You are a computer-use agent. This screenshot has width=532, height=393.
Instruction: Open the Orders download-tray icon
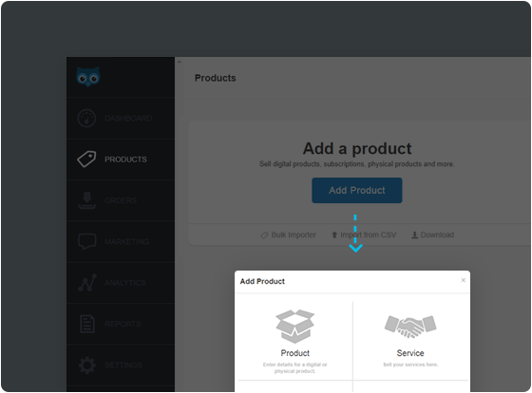[x=86, y=200]
